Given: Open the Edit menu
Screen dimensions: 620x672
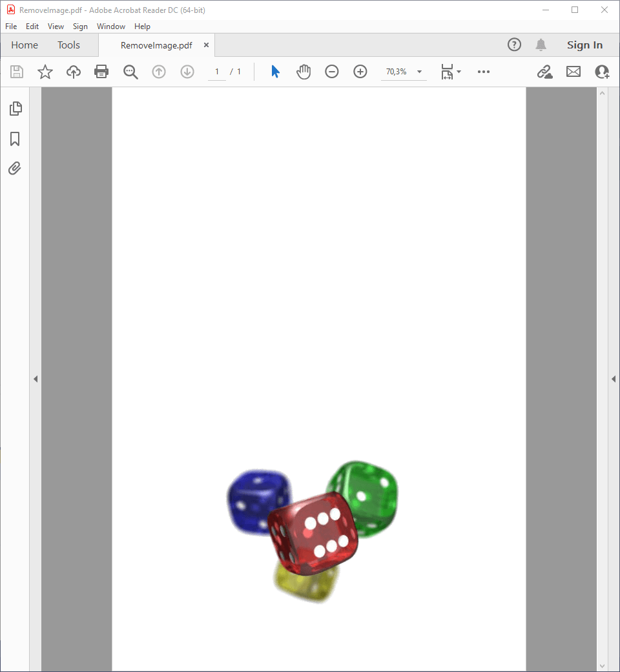Looking at the screenshot, I should coord(32,26).
